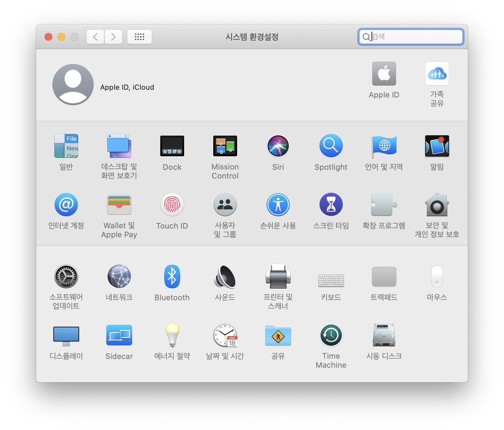Open the Dock preferences

click(x=172, y=146)
